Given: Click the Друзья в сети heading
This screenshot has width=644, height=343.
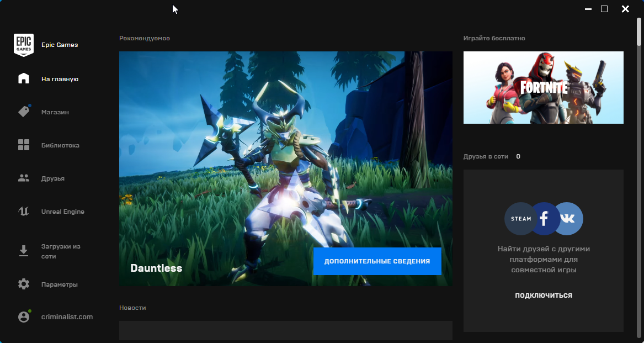Looking at the screenshot, I should (486, 156).
